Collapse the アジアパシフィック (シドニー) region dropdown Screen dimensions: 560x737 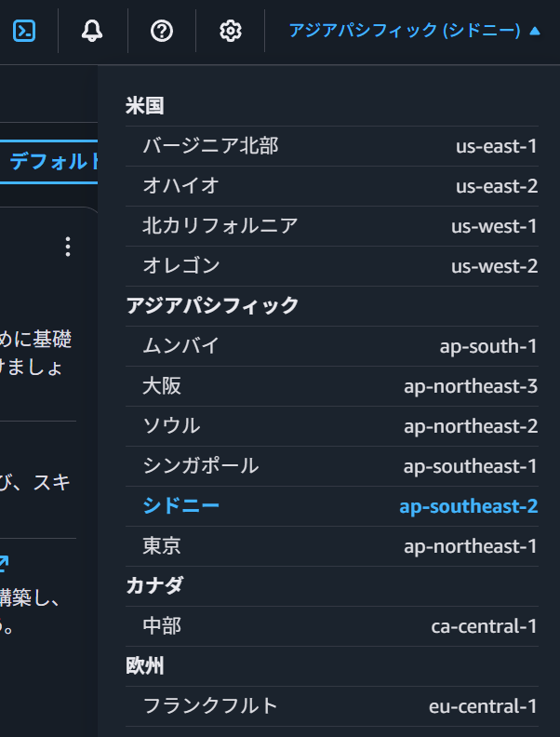tap(413, 31)
